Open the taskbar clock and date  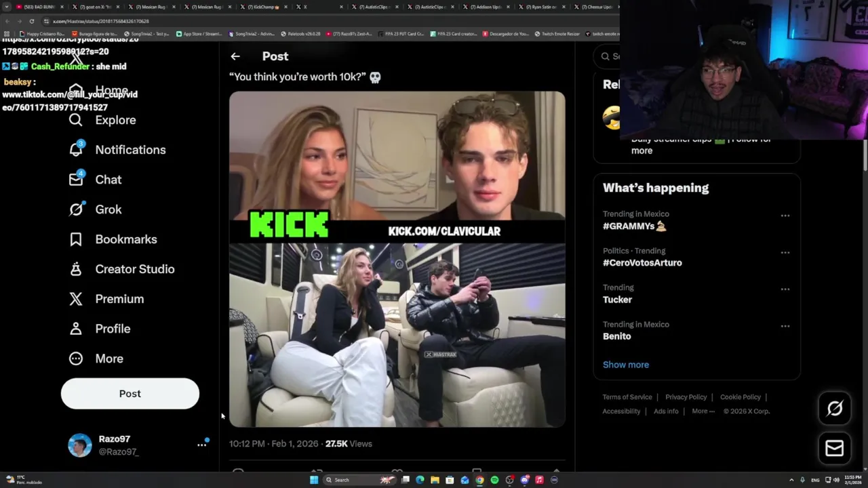(854, 480)
